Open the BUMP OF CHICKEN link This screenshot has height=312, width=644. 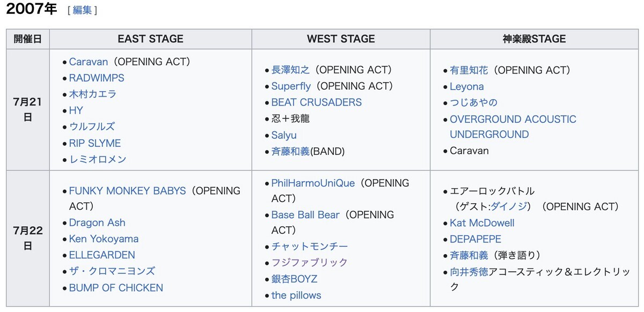point(116,287)
